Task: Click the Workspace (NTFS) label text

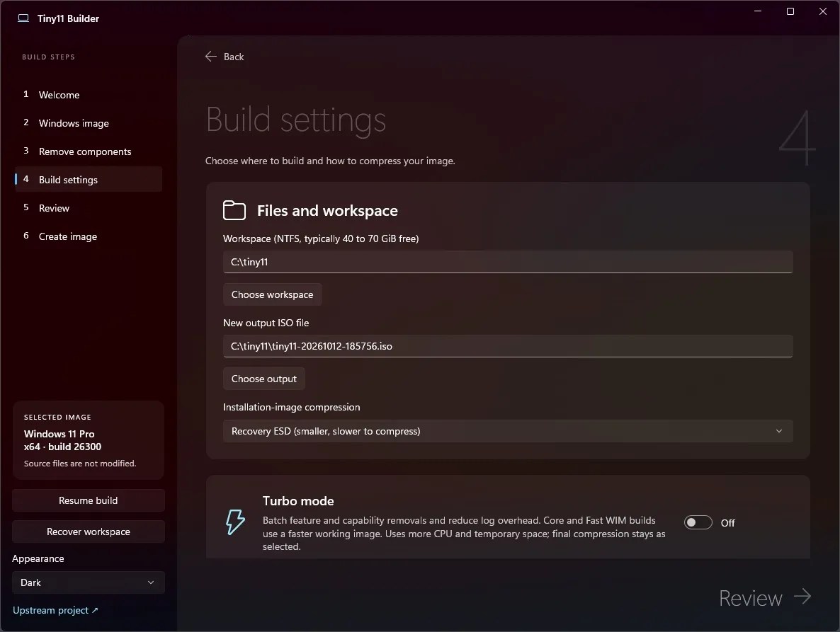Action: [x=321, y=239]
